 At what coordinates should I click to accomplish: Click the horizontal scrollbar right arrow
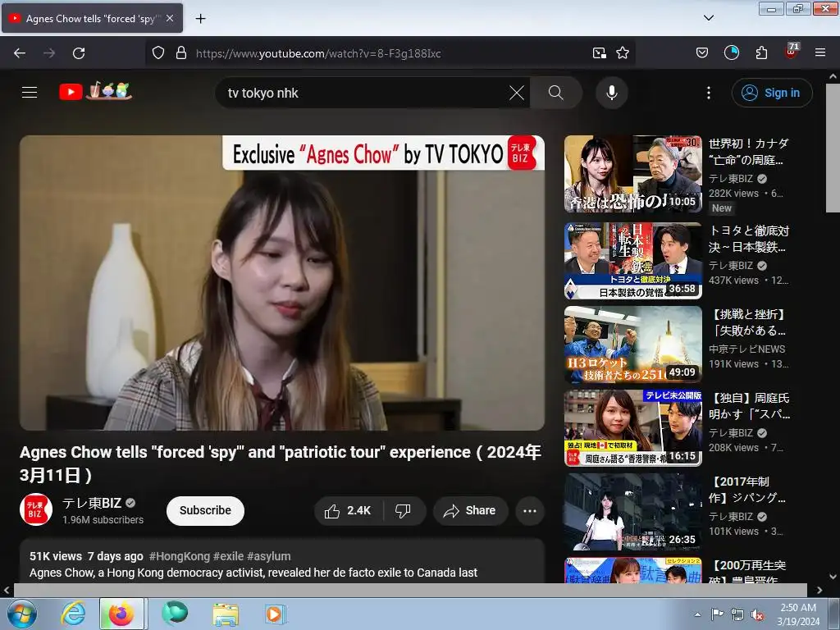point(819,590)
